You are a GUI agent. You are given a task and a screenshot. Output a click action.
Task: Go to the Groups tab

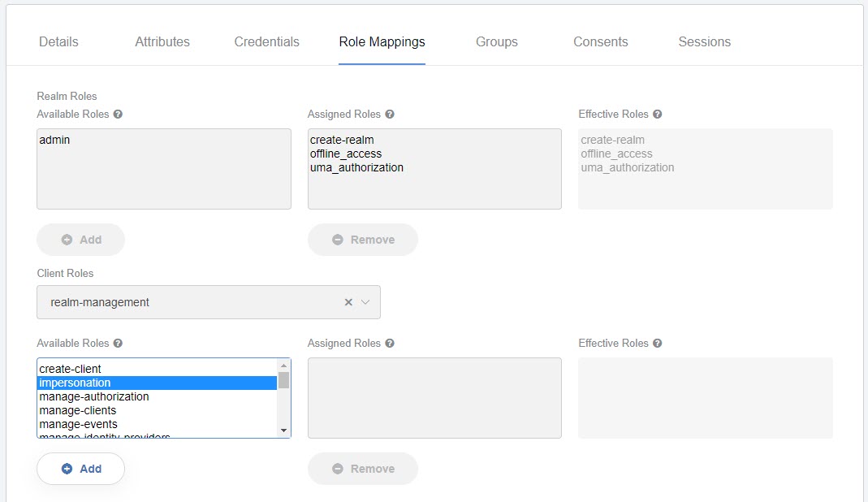(x=497, y=41)
